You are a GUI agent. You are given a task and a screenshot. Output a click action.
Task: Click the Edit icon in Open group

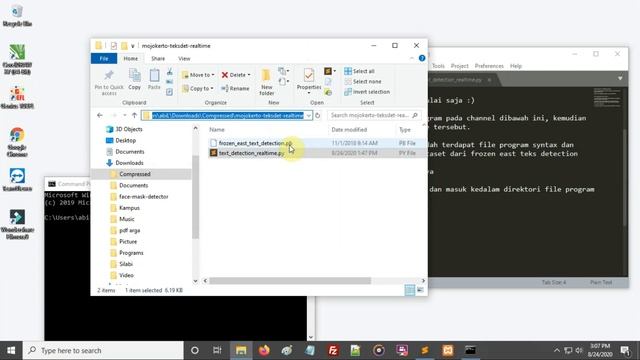[x=328, y=82]
